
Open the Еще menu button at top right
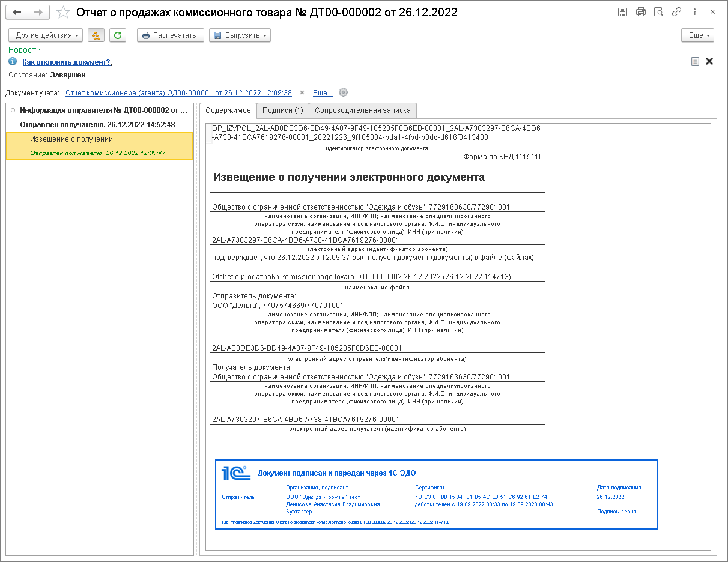point(697,35)
